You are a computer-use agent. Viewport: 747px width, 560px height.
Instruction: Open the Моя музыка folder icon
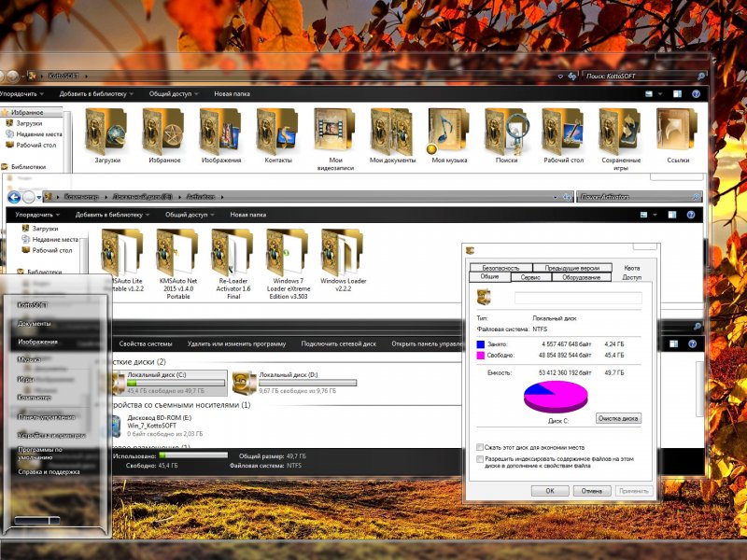448,132
